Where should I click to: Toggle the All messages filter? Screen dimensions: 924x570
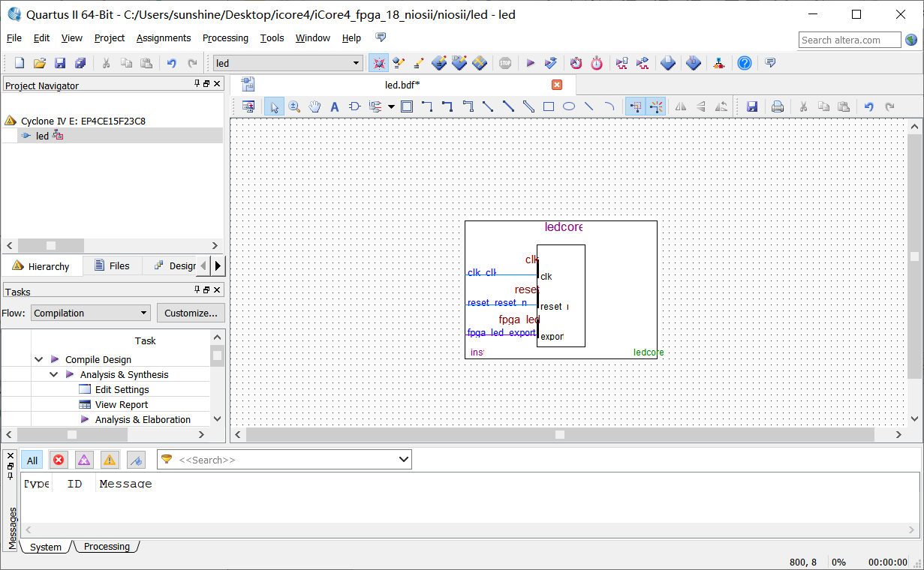32,460
